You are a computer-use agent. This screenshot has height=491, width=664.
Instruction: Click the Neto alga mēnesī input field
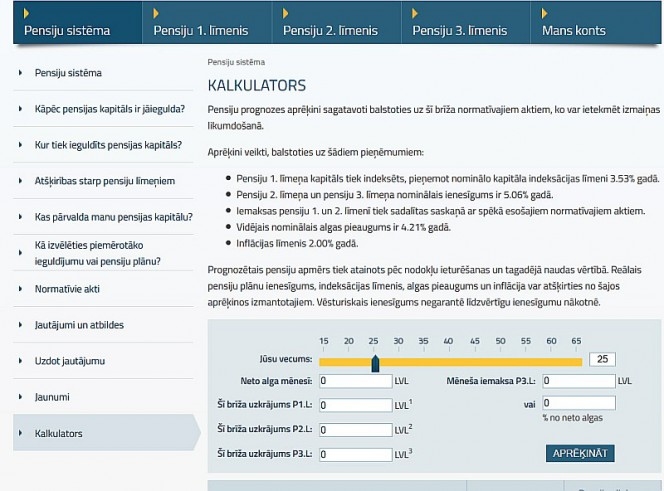coord(355,381)
